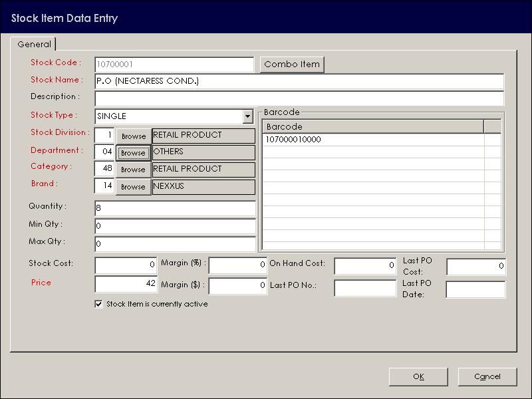Focus the Stock Cost field
The image size is (532, 399).
126,265
